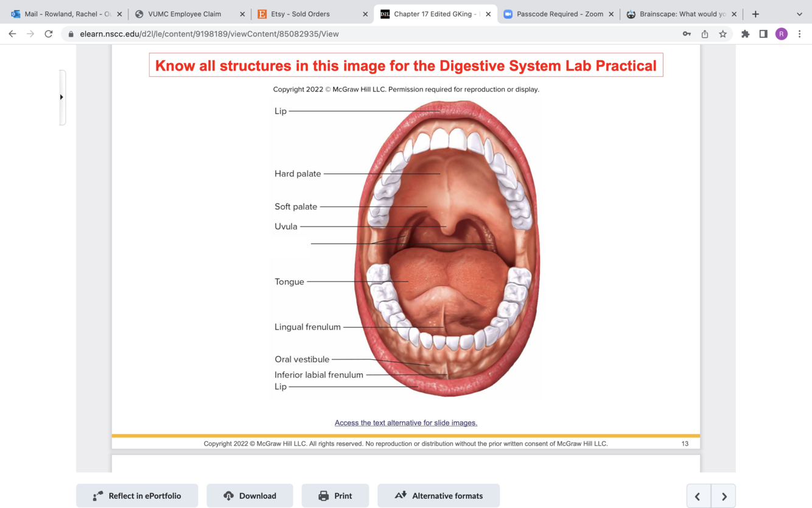Screen dimensions: 812x508
Task: Share this page using the share icon
Action: [x=705, y=34]
